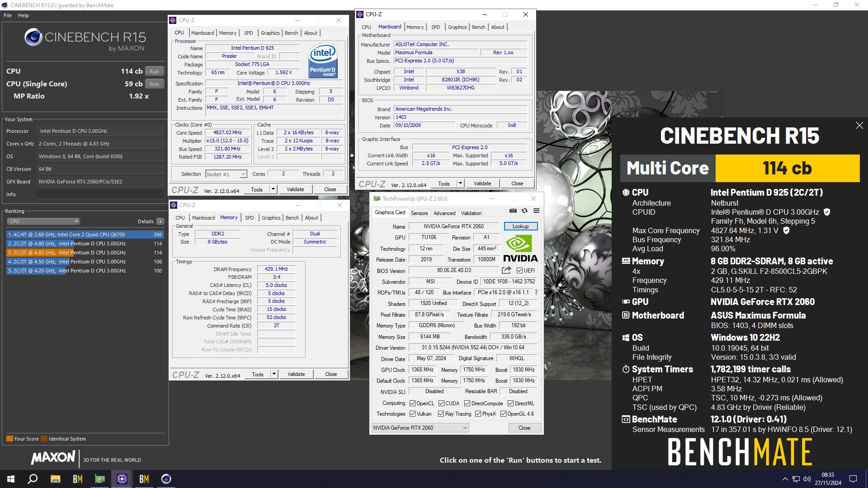This screenshot has width=868, height=488.
Task: Click the verified shield next to CPUID
Action: coord(827,212)
